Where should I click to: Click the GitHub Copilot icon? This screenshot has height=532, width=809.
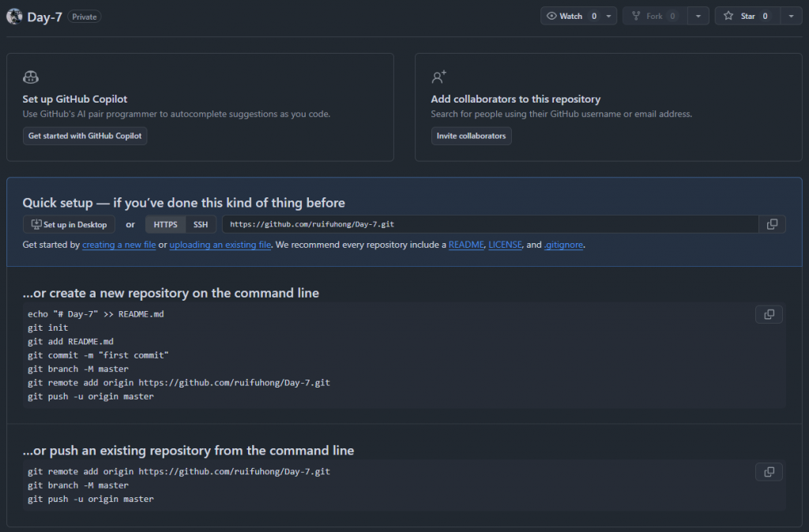31,77
